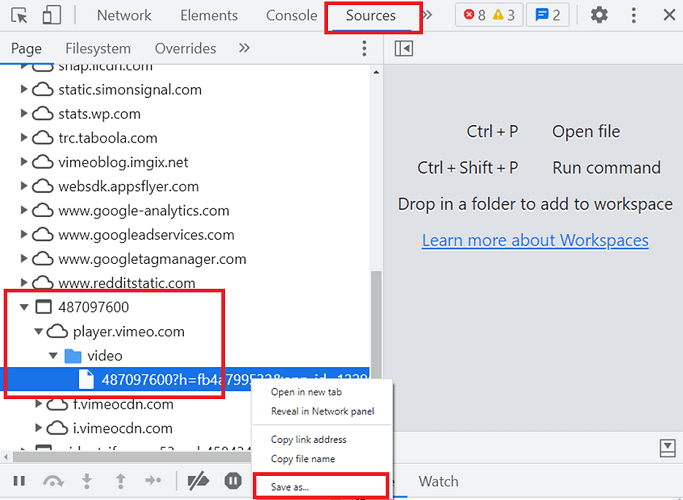The height and width of the screenshot is (500, 683).
Task: Expand www.redditstatic.com domain
Action: click(x=24, y=283)
